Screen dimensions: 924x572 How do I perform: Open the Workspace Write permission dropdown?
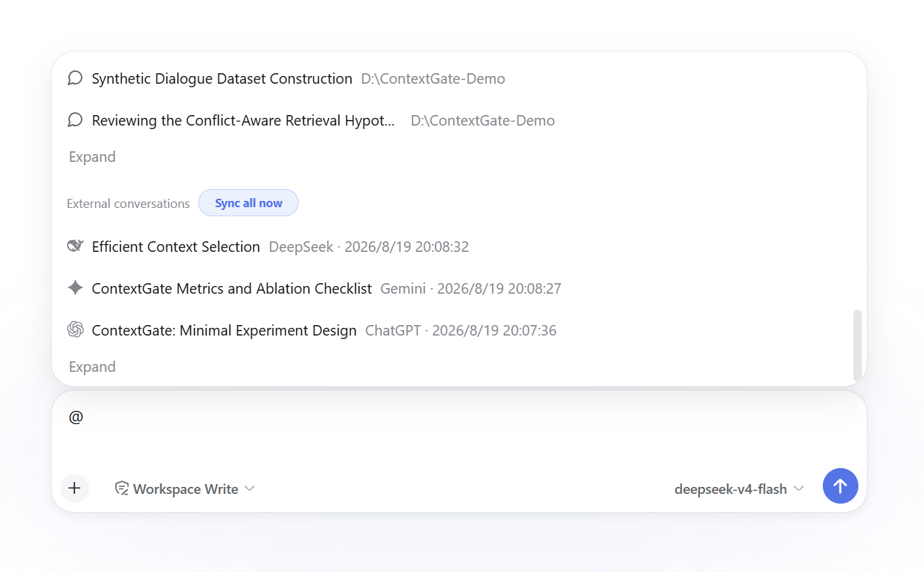click(185, 488)
